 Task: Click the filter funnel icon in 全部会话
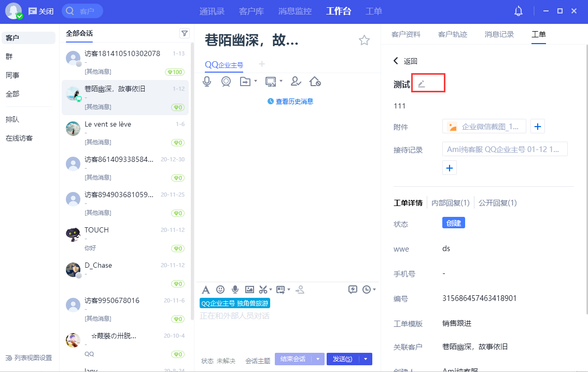coord(185,33)
